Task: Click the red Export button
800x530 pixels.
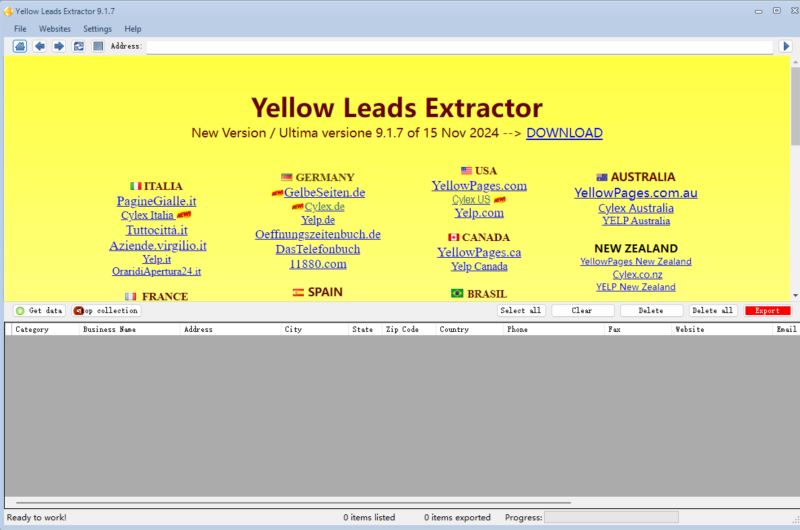Action: (767, 310)
